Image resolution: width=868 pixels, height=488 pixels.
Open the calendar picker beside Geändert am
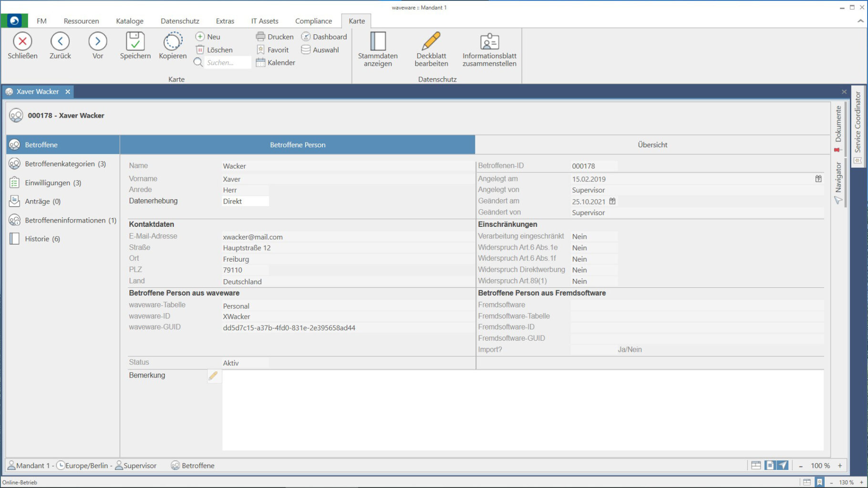click(x=612, y=201)
